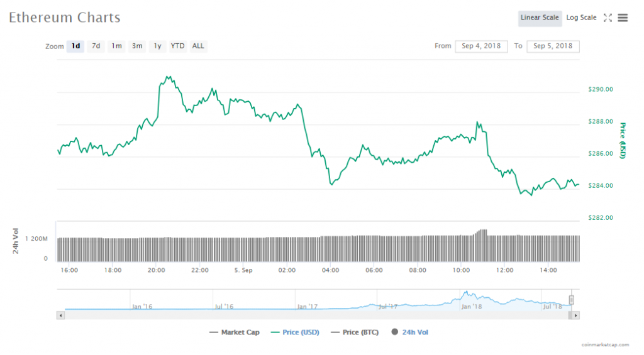Show ALL time range

(x=198, y=46)
